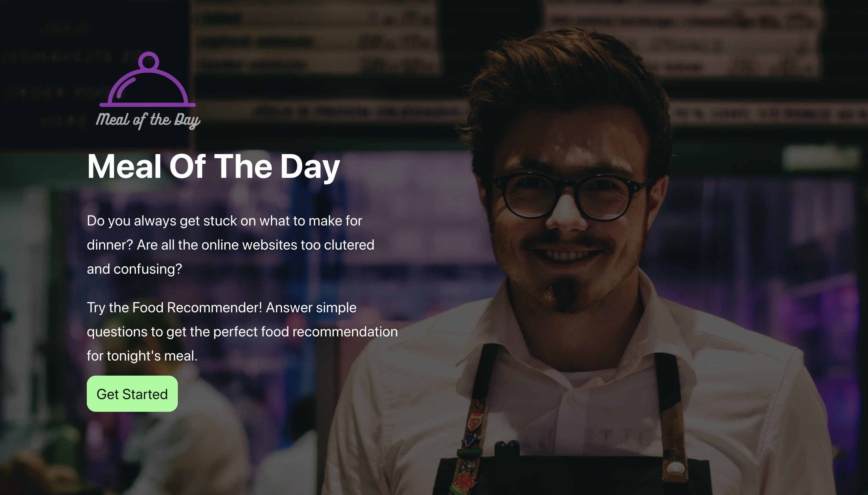Click the misspelled word 'clutered'

[349, 245]
